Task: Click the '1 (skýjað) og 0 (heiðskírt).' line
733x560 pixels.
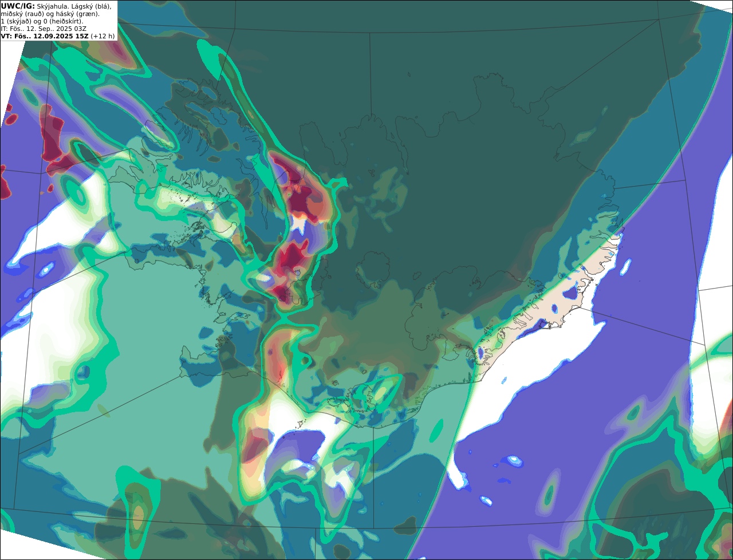Action: pyautogui.click(x=42, y=21)
